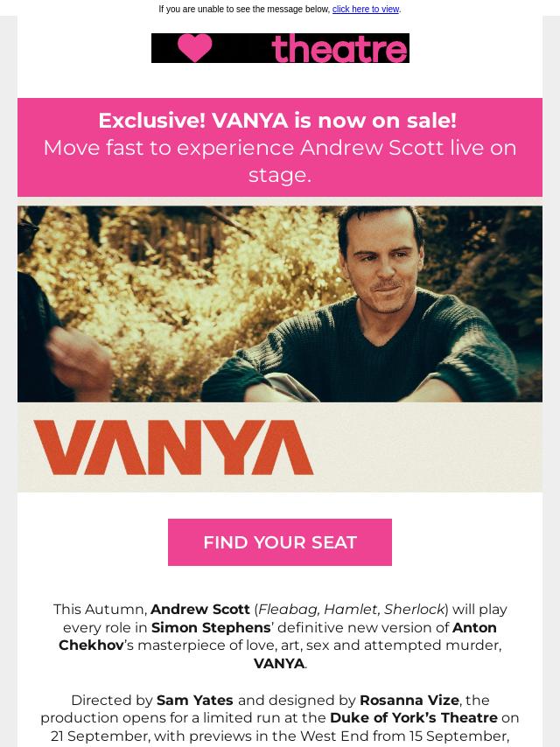Viewport: 560px width, 747px height.
Task: Click the 'Move fast to experience Andrew Scott' subheading
Action: point(280,161)
